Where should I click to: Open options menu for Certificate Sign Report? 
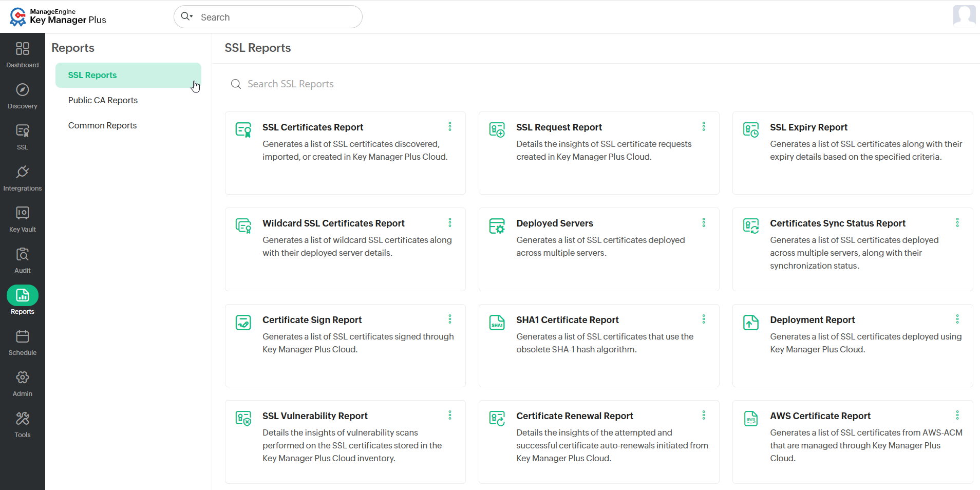coord(450,319)
